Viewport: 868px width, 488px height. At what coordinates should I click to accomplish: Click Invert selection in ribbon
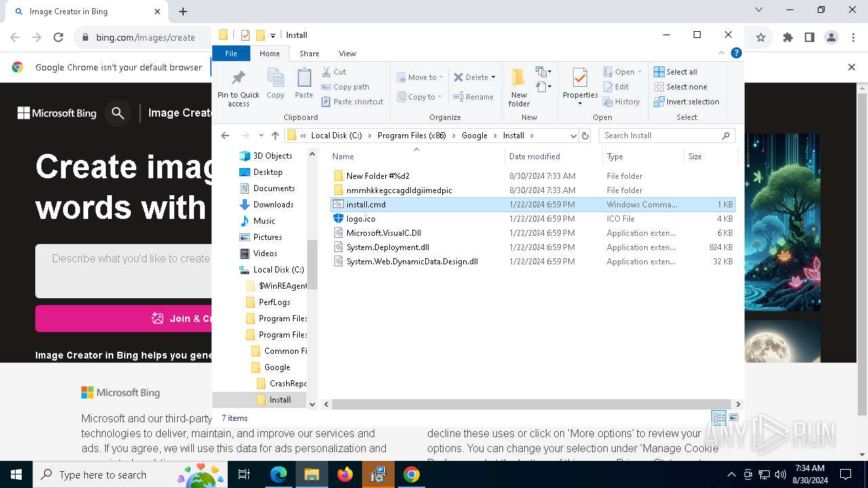tap(686, 102)
